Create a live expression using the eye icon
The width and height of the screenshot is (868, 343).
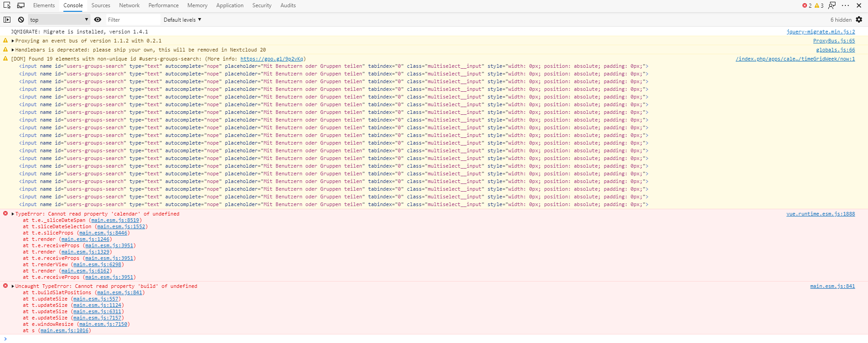pyautogui.click(x=97, y=19)
